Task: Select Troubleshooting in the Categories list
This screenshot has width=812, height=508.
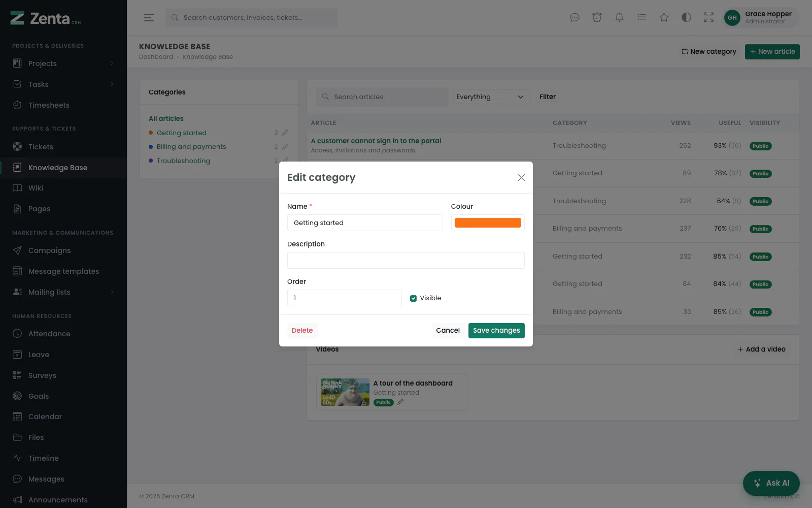Action: click(183, 161)
